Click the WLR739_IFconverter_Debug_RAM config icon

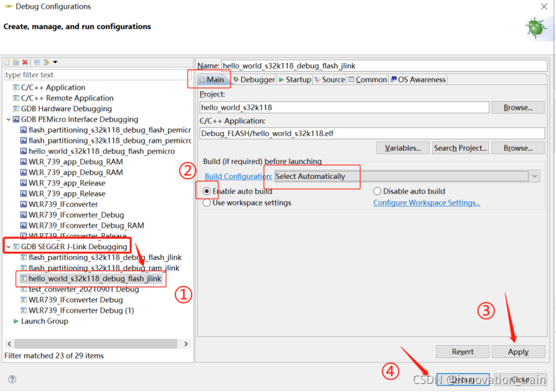coord(23,226)
